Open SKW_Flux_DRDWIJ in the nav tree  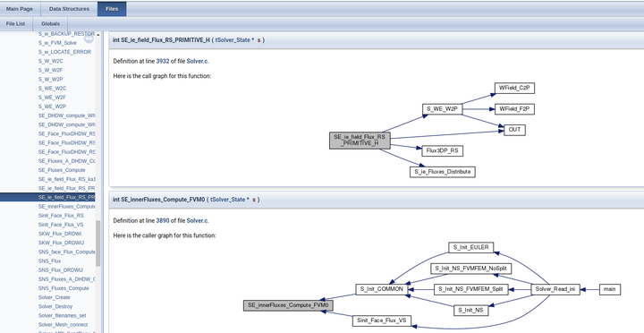[x=61, y=243]
